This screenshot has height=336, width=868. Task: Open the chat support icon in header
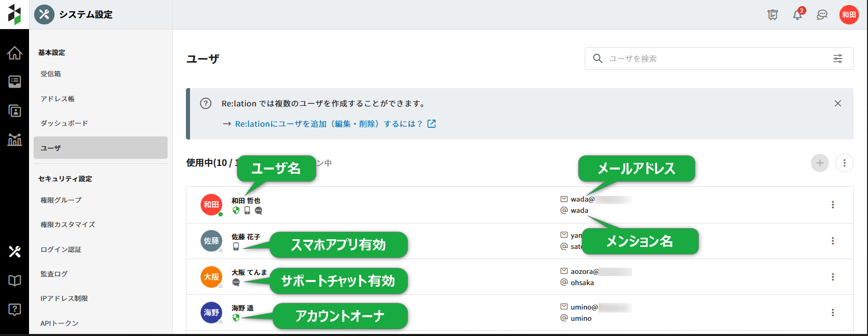tap(822, 15)
